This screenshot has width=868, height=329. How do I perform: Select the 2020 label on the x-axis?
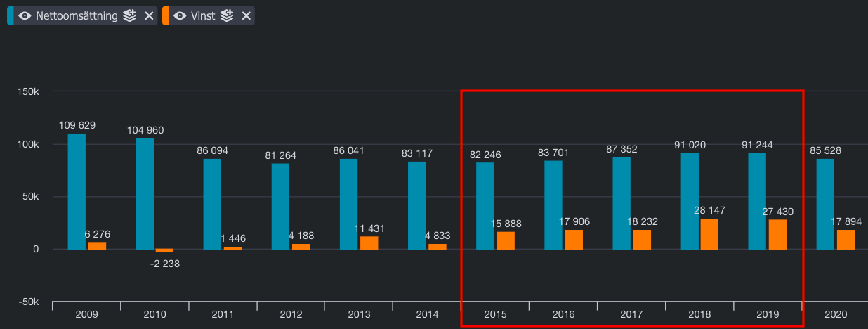tap(835, 314)
